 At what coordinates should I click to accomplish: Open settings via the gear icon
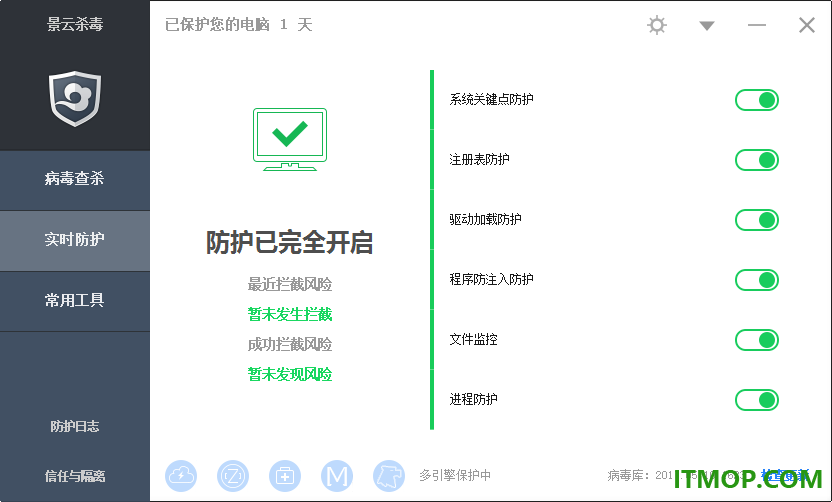point(656,25)
